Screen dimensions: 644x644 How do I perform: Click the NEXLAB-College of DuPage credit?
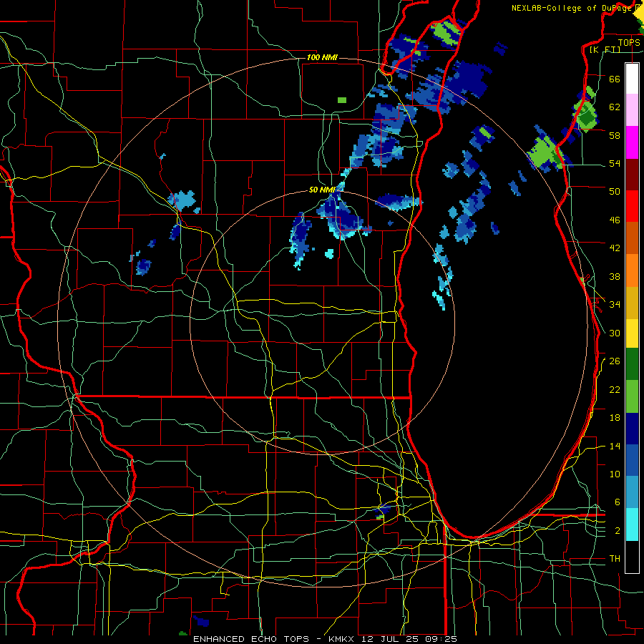(571, 8)
